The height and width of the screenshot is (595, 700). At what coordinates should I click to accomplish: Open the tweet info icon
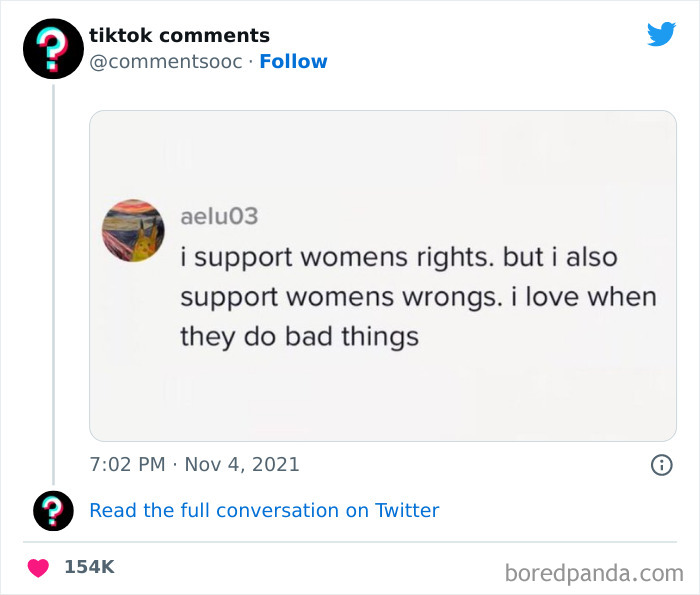tap(661, 465)
